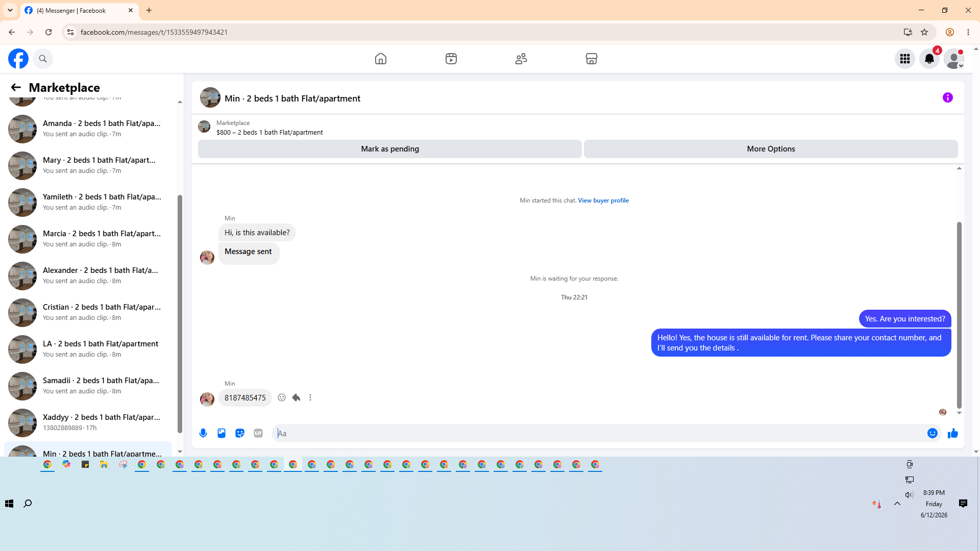Select the Min chat at list bottom

click(x=88, y=449)
